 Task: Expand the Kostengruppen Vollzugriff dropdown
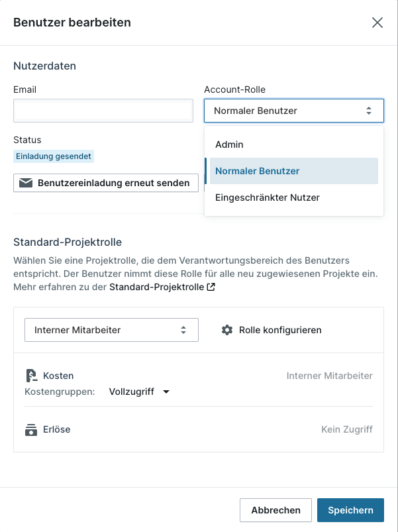(139, 392)
